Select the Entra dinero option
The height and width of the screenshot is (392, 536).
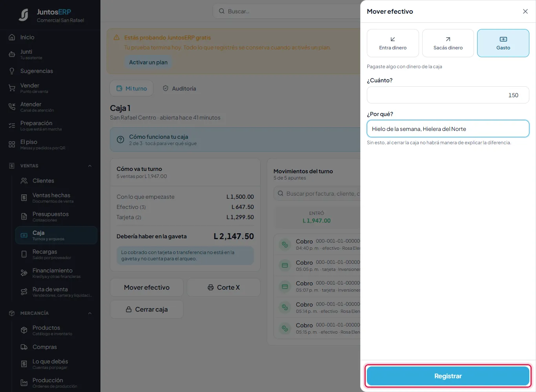pyautogui.click(x=393, y=43)
